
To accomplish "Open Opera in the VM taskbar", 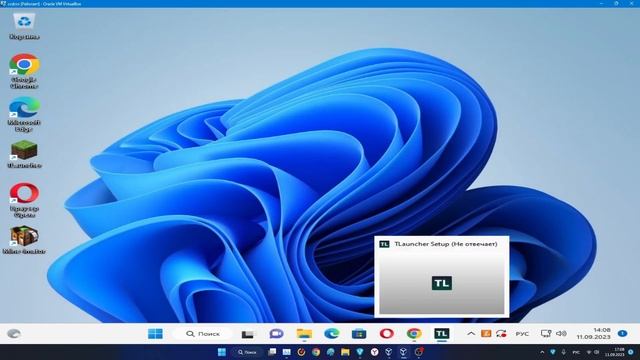I will pos(387,333).
